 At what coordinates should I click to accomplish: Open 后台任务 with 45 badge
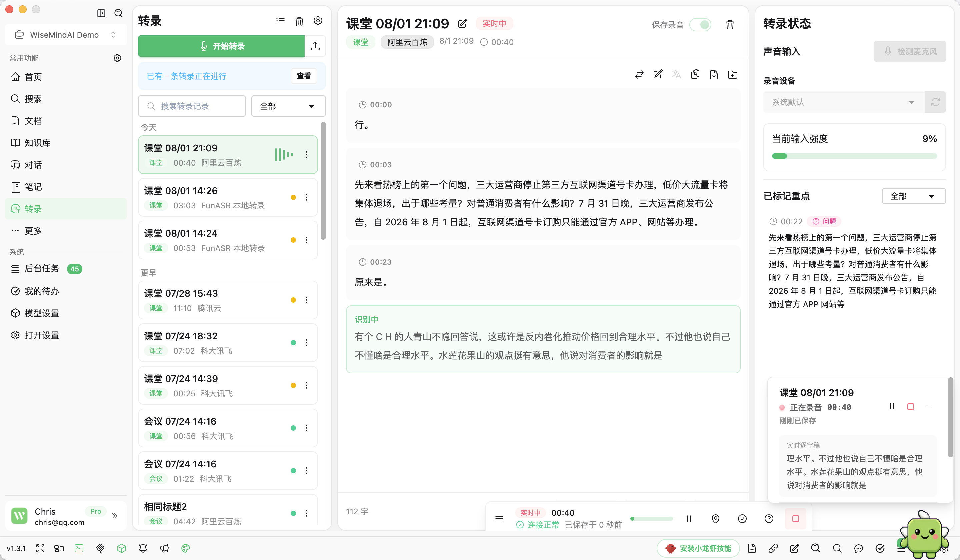click(x=66, y=269)
